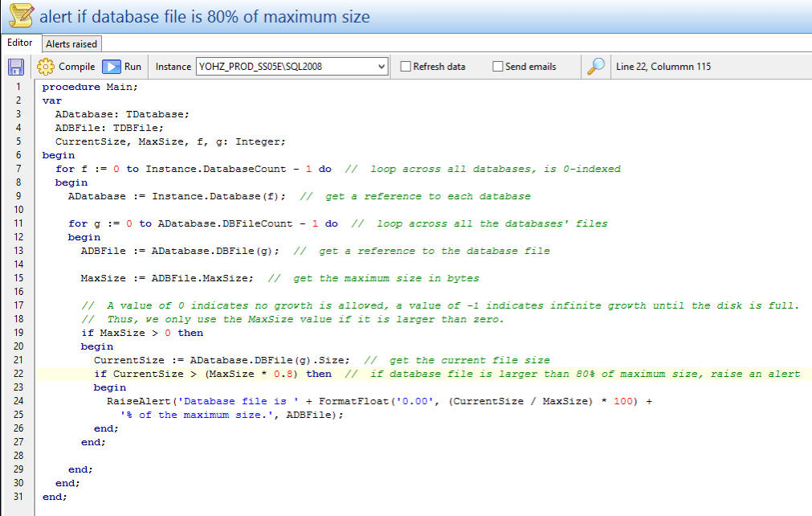Click the notepad icon in the title
Viewport: 812px width, 516px height.
20,15
